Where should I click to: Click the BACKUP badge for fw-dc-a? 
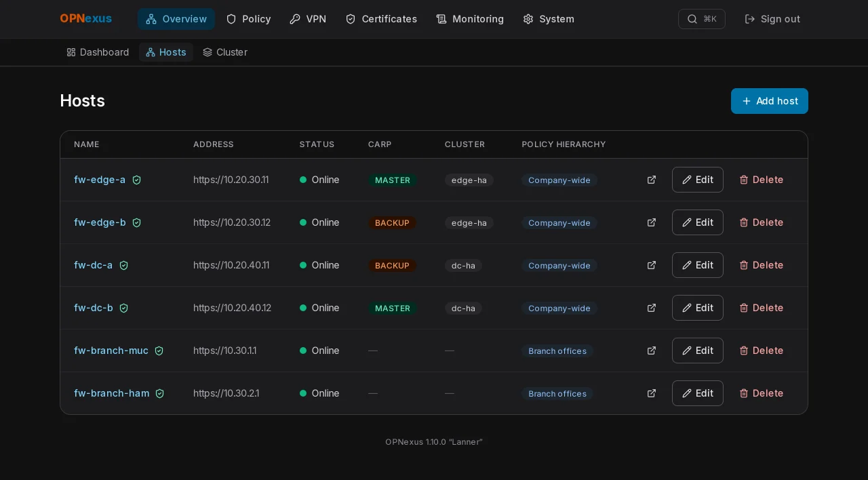coord(392,266)
